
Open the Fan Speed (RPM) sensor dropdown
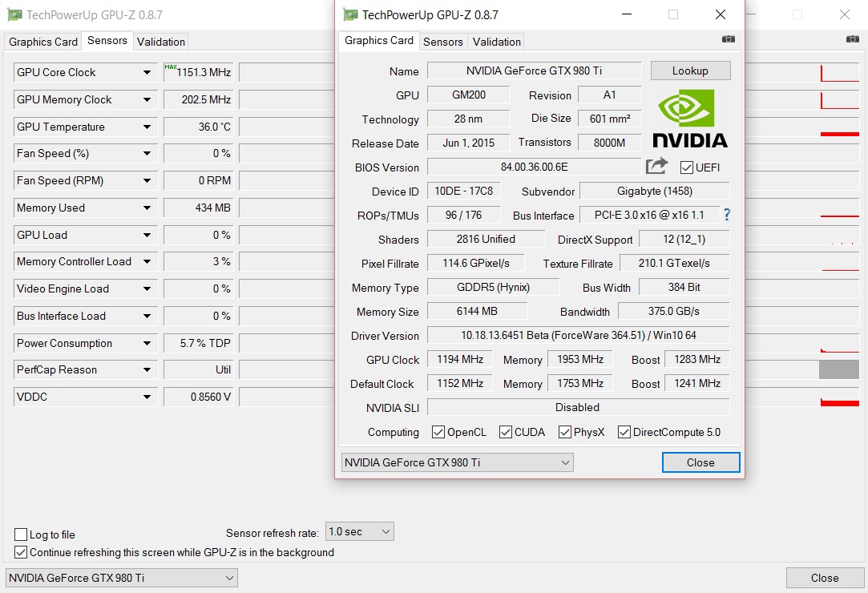pos(147,180)
